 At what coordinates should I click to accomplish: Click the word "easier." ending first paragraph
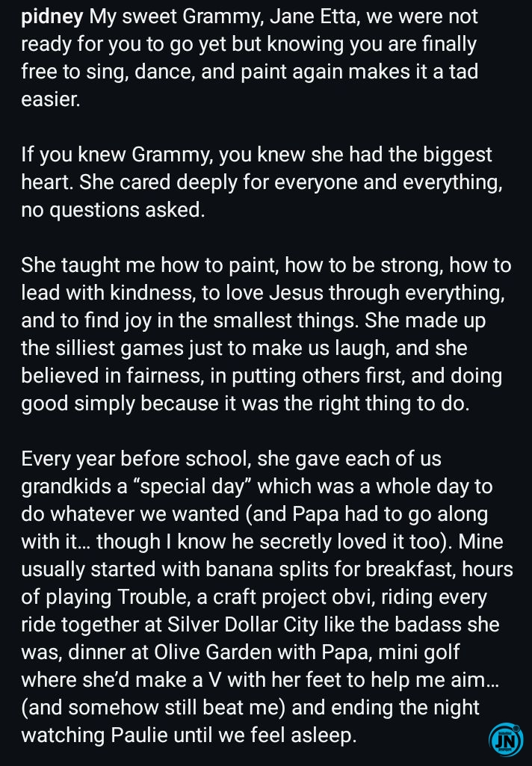pos(51,99)
